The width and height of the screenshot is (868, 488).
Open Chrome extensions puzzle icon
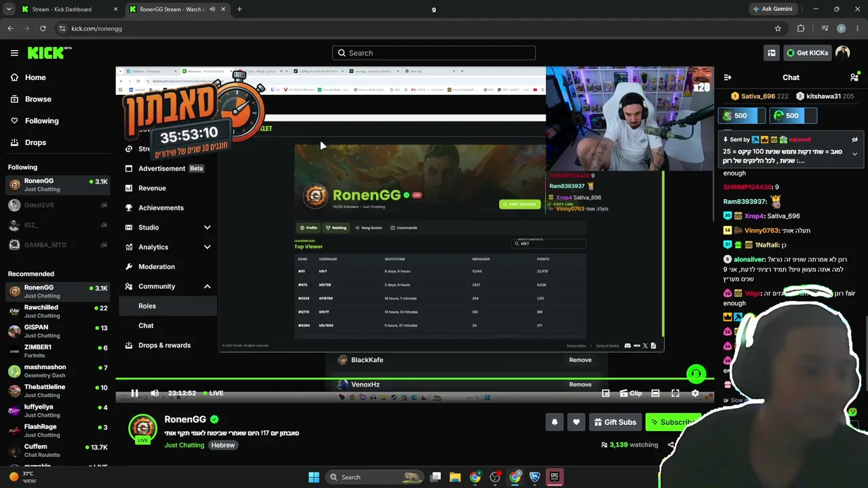coord(801,28)
